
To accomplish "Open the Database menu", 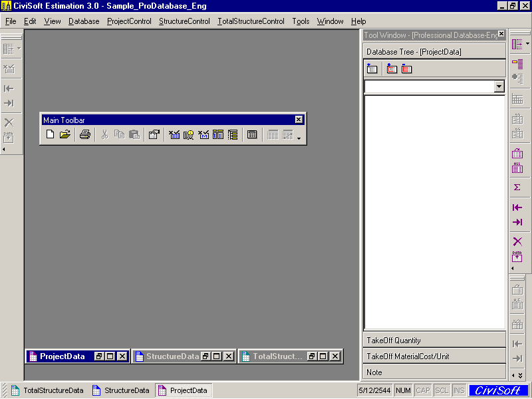I will coord(84,21).
